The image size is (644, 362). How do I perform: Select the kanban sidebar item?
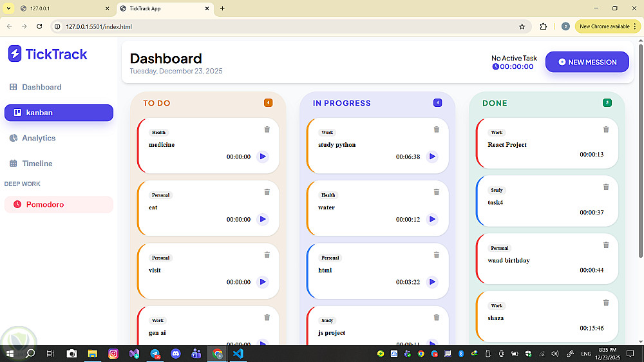coord(59,113)
